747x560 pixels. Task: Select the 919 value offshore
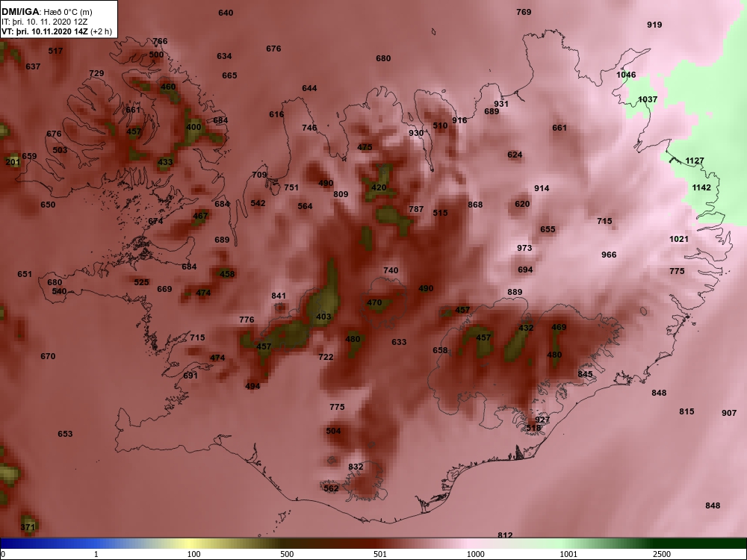coord(654,25)
